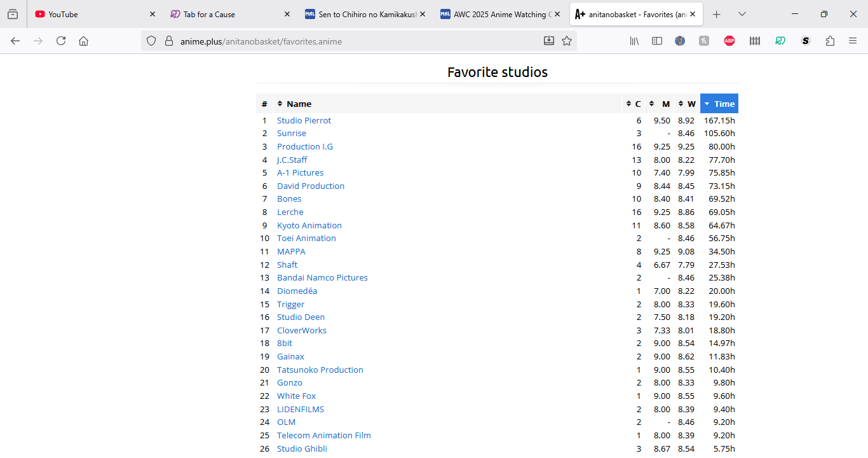Viewport: 868px width, 458px height.
Task: Click the Adblock Plus extension icon
Action: click(x=729, y=41)
